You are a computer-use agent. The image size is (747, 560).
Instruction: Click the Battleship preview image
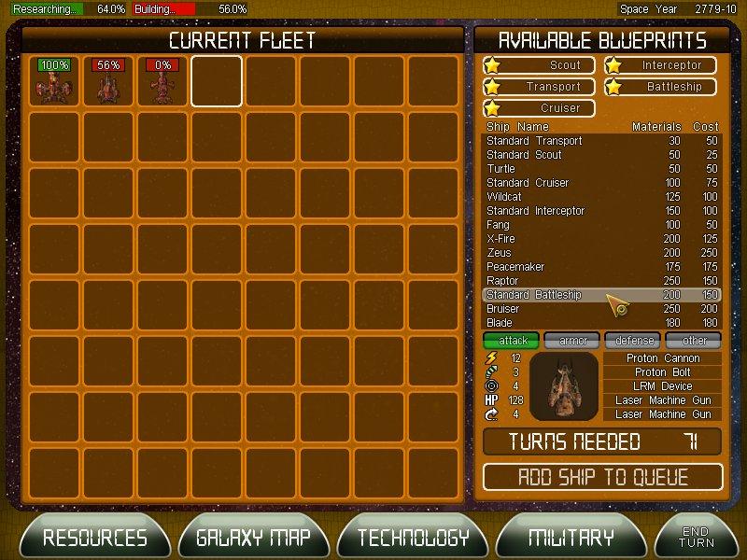click(x=563, y=386)
